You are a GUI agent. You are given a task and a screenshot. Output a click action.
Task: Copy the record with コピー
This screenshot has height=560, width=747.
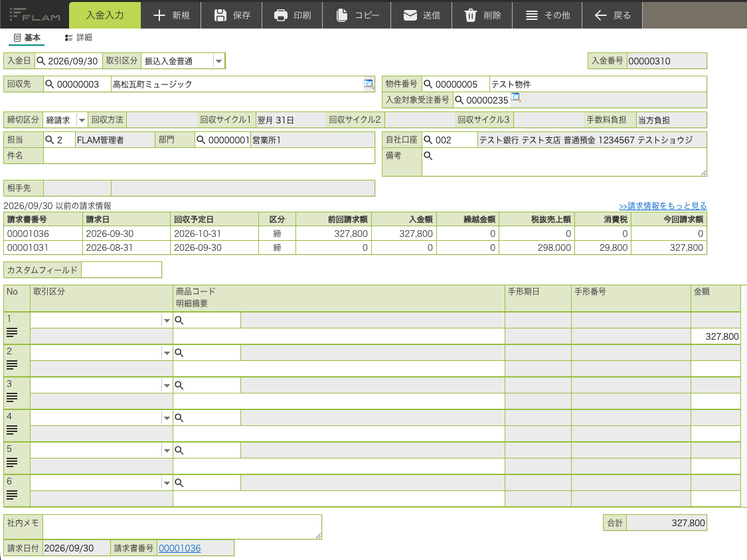pyautogui.click(x=357, y=15)
